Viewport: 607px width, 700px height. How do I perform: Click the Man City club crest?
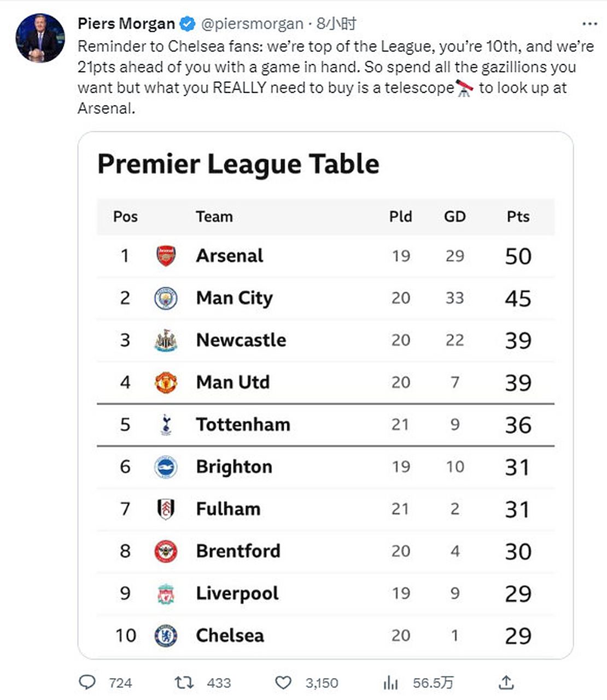point(166,298)
